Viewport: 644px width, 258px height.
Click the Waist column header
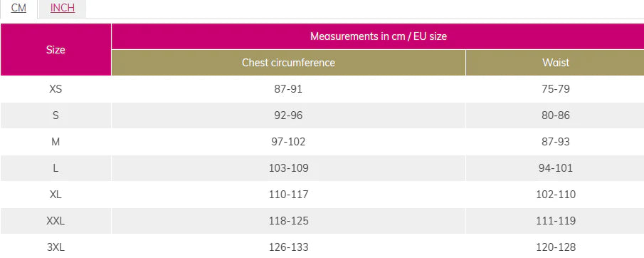tap(556, 63)
